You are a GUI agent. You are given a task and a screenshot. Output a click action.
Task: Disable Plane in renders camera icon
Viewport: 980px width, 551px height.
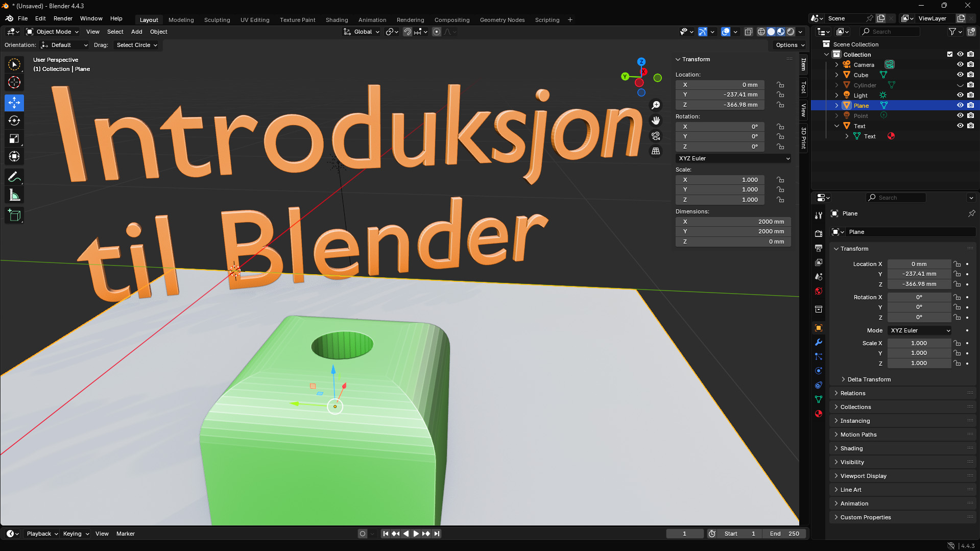(970, 105)
